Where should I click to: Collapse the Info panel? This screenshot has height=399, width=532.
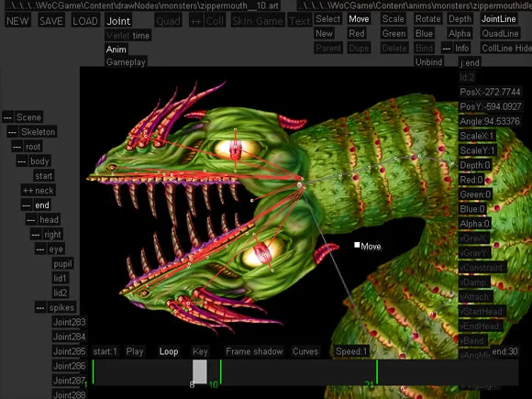coord(446,49)
